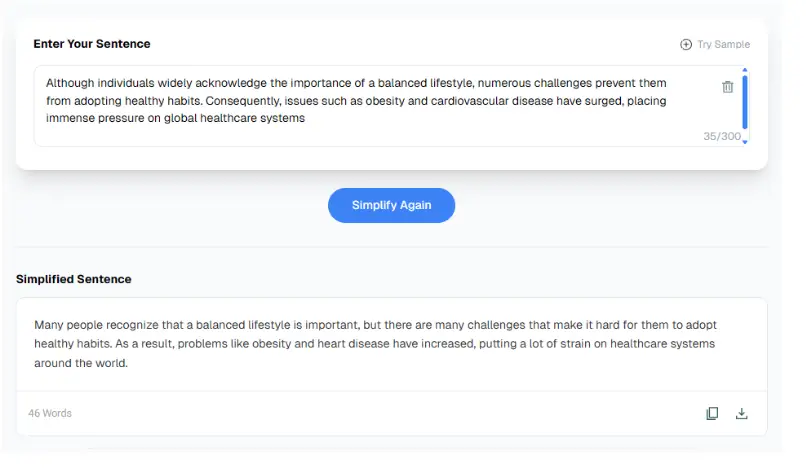Click the input box scrollbar up arrow
Viewport: 806px width, 468px height.
tap(745, 70)
